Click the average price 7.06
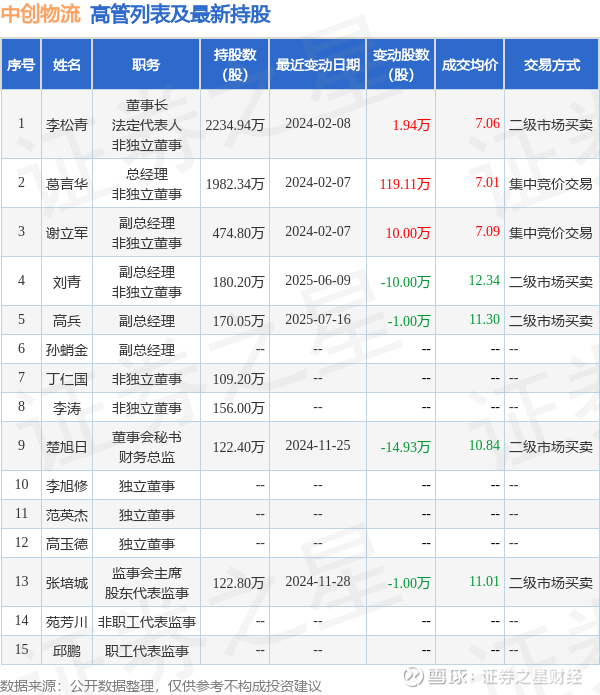 coord(487,123)
